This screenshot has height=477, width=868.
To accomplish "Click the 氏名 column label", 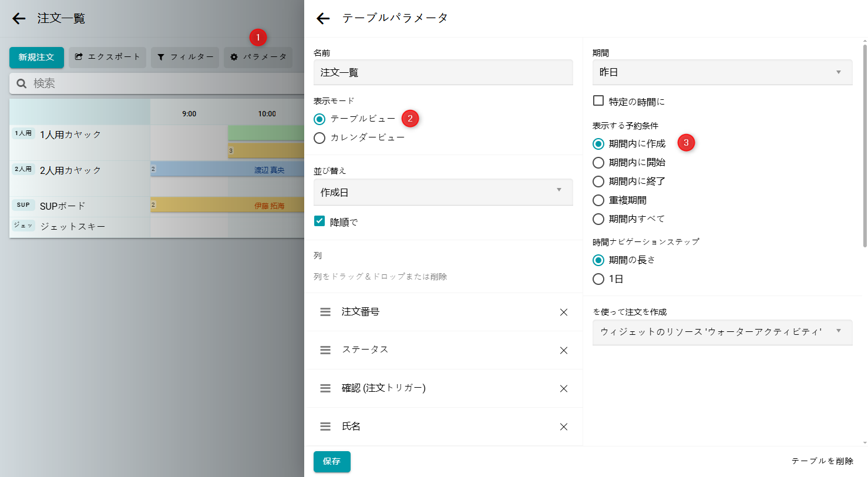I will pos(351,426).
